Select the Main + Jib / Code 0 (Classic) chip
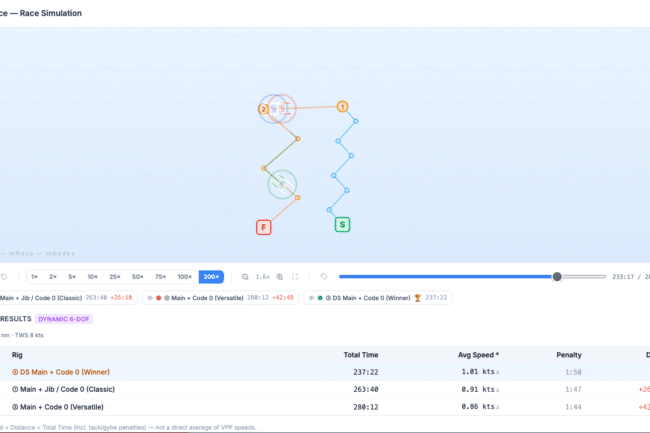 (66, 298)
